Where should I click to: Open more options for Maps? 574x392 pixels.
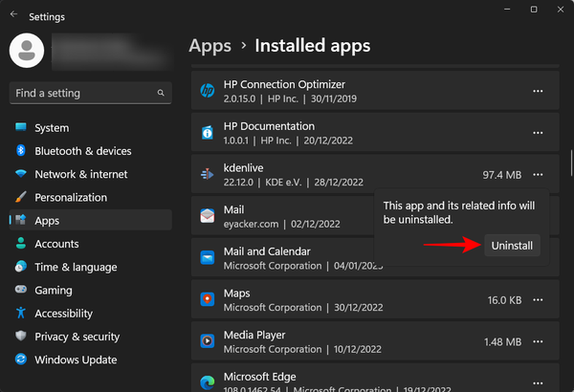(x=538, y=300)
